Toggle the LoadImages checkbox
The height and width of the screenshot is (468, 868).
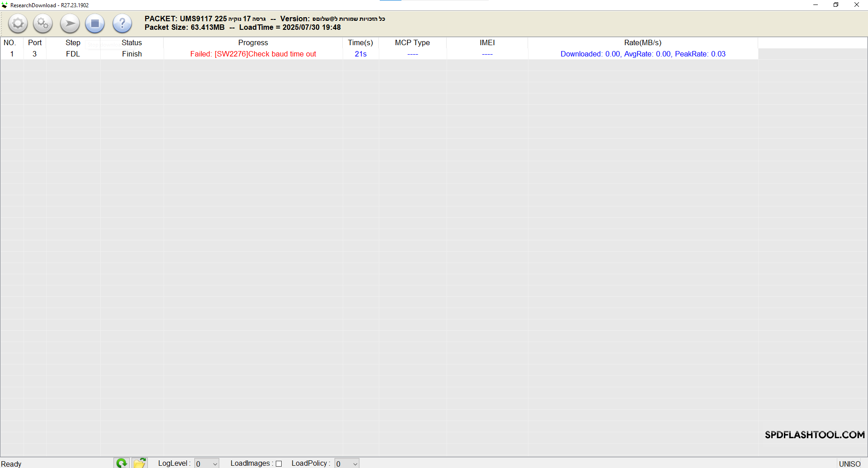click(x=279, y=463)
